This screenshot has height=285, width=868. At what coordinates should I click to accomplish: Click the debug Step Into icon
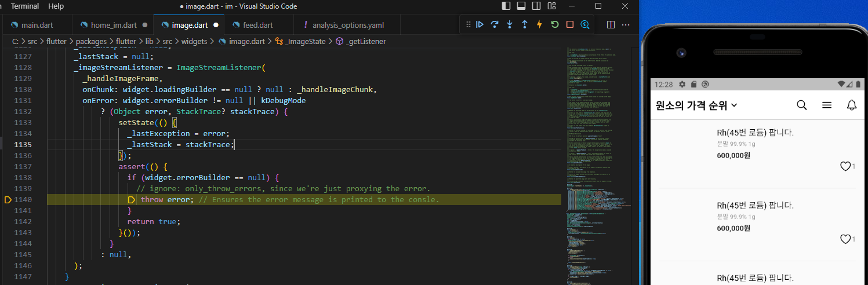pyautogui.click(x=510, y=24)
